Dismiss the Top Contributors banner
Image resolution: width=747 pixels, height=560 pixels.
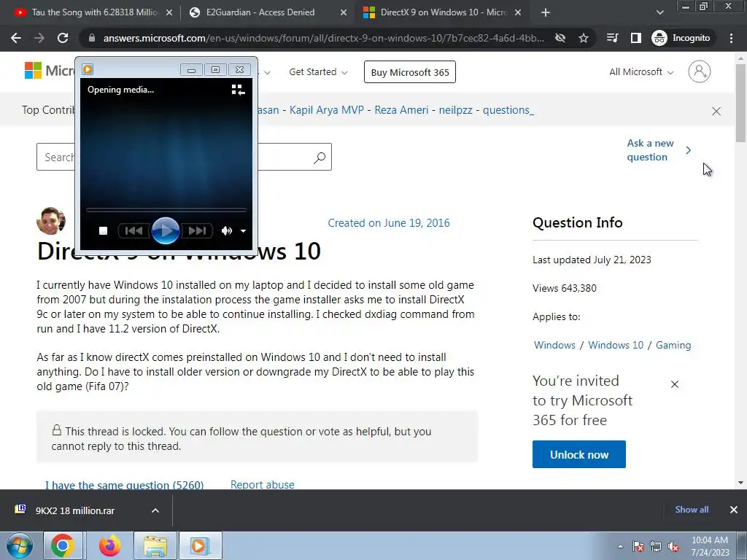716,111
